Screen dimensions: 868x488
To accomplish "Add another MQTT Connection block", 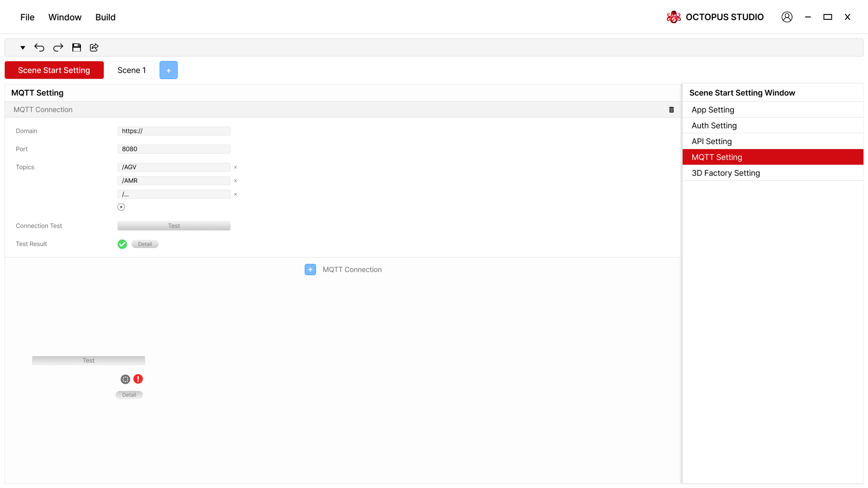I will point(310,270).
